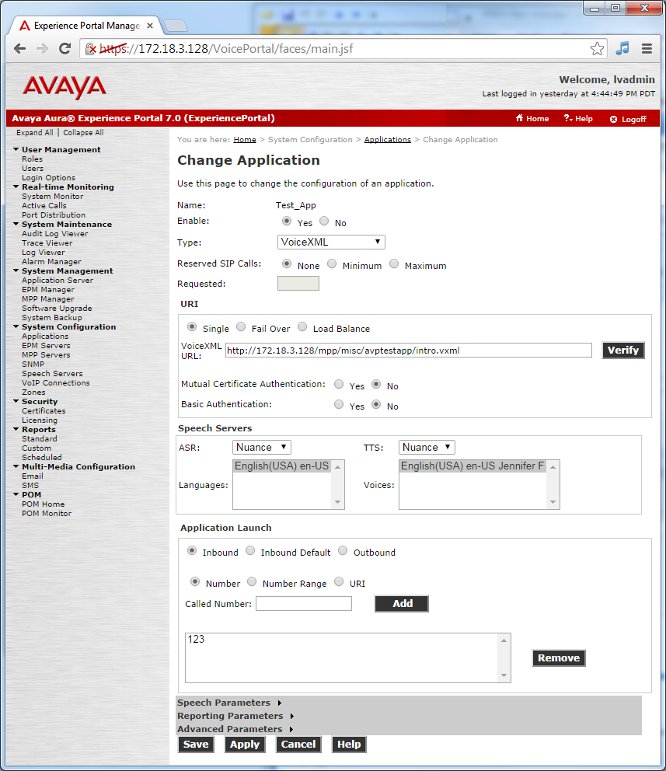
Task: Click the VoiceXML URL text field
Action: pyautogui.click(x=408, y=351)
